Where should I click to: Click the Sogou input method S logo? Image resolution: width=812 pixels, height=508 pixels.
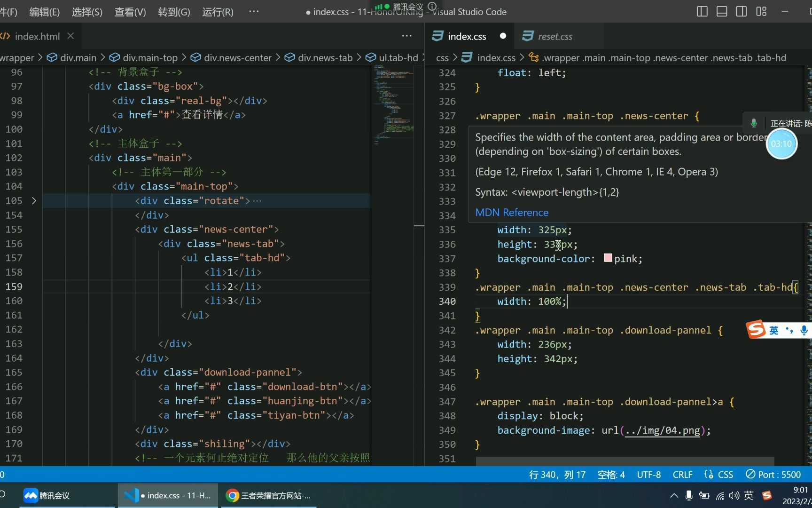756,329
